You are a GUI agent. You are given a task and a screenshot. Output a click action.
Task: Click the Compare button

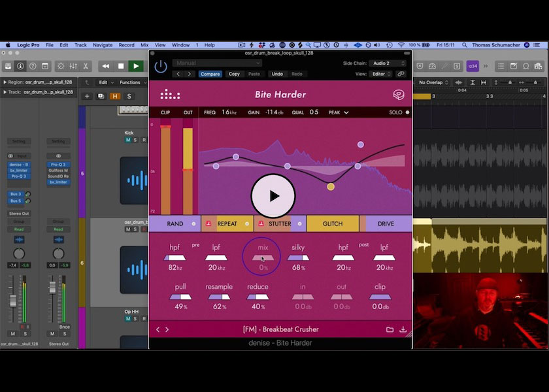tap(210, 74)
